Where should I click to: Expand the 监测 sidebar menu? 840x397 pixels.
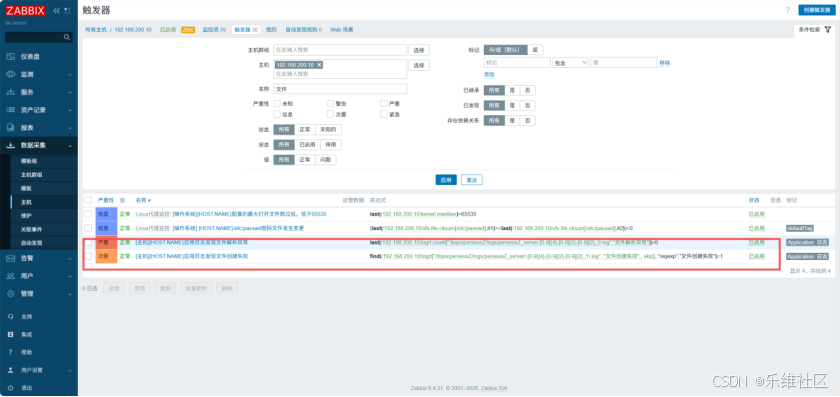[x=70, y=74]
